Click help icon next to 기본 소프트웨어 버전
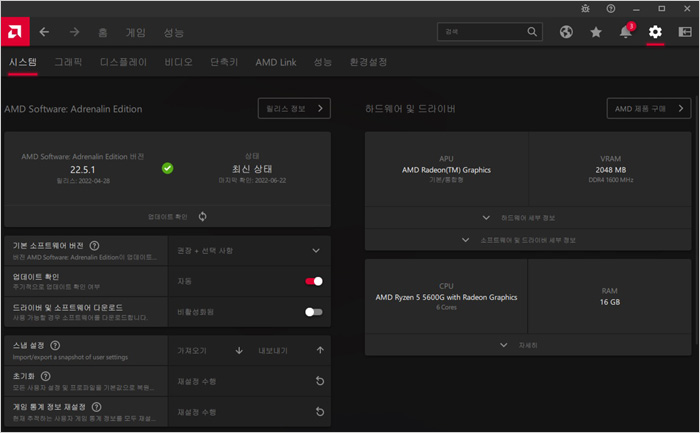Viewport: 700px width, 433px height. 94,246
